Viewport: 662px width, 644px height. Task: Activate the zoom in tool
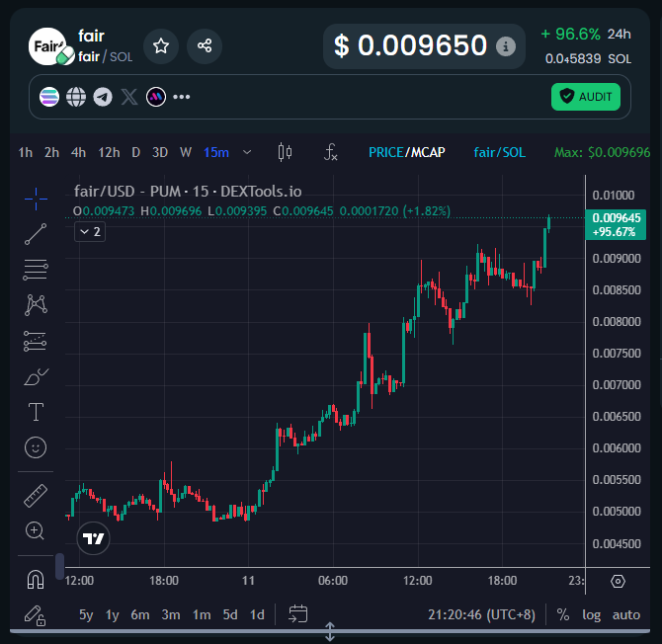point(35,530)
